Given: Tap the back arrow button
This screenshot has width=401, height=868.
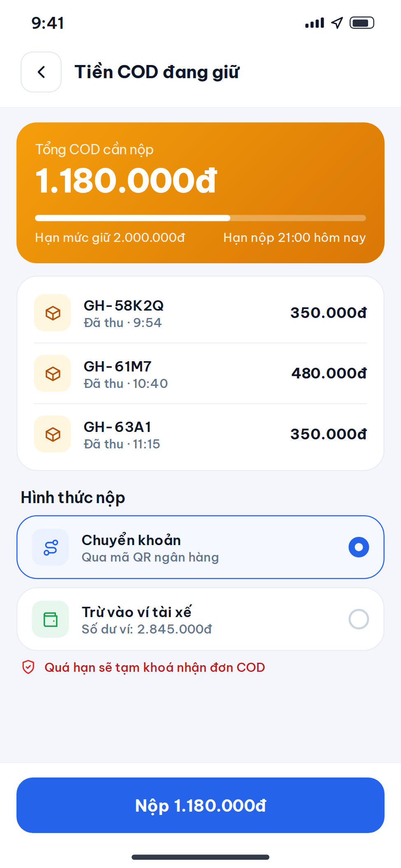Looking at the screenshot, I should (x=41, y=72).
